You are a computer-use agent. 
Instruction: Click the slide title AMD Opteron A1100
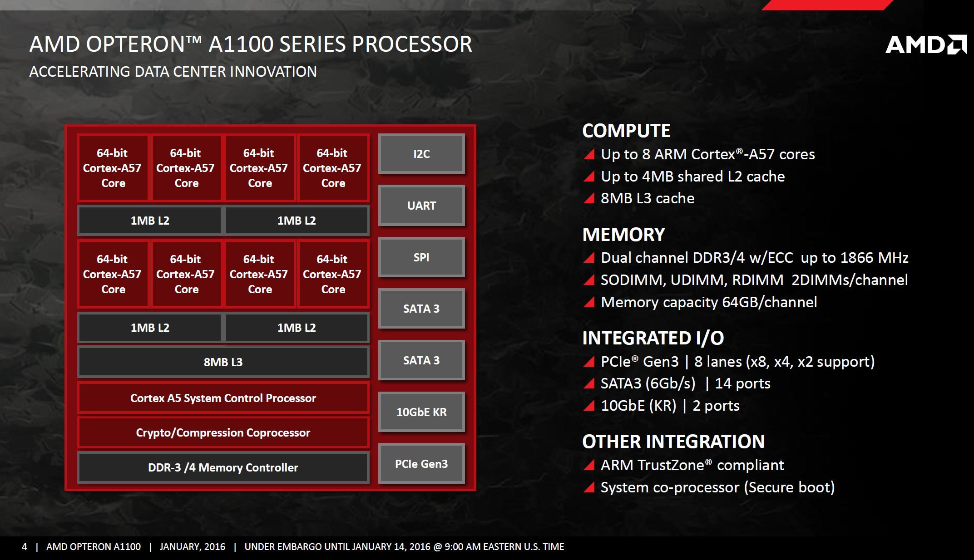(x=251, y=44)
